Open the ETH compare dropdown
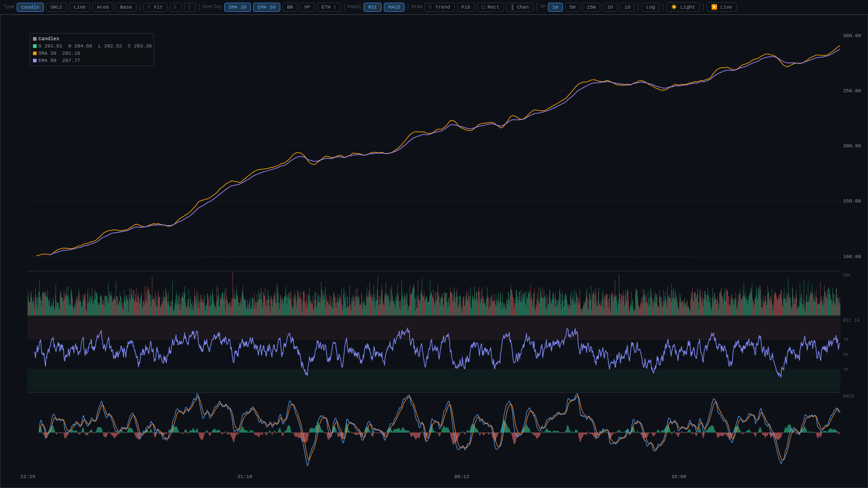 click(x=329, y=7)
